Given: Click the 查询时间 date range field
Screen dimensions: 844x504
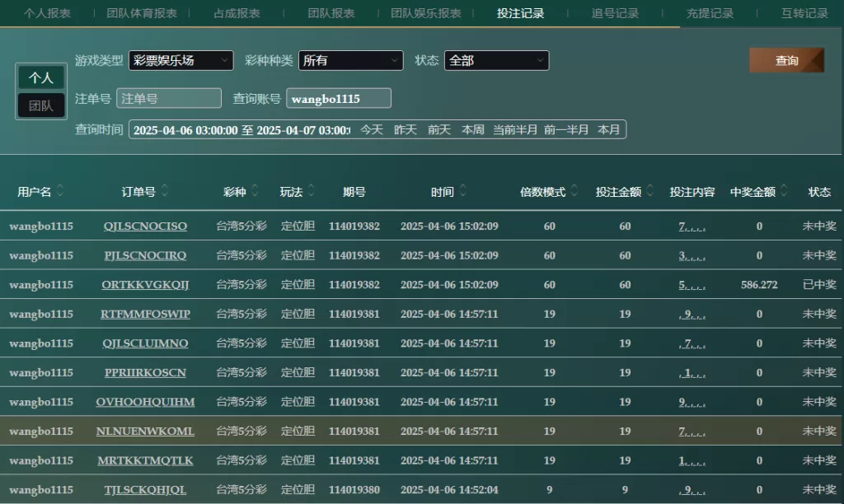Looking at the screenshot, I should [x=241, y=129].
